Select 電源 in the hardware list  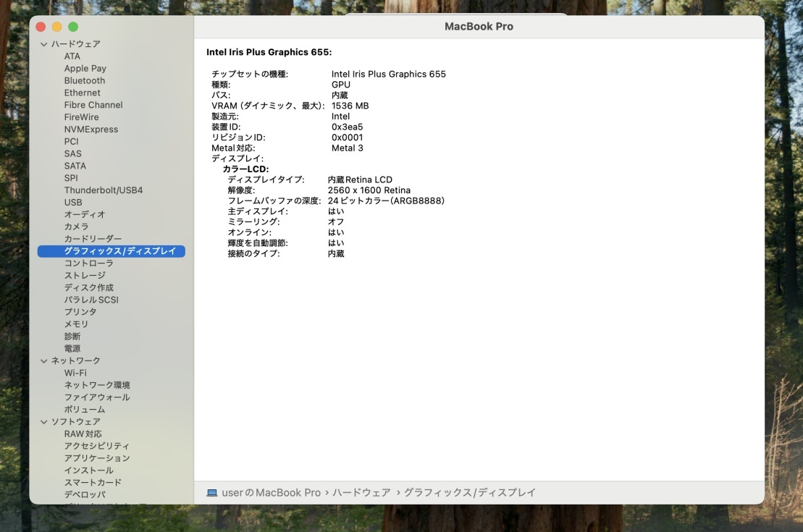click(72, 349)
